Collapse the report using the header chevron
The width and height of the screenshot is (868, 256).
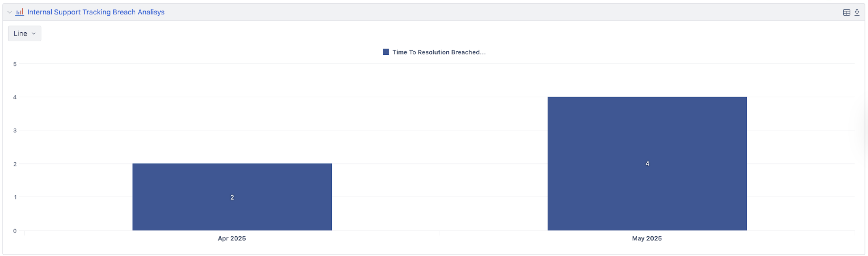coord(10,12)
